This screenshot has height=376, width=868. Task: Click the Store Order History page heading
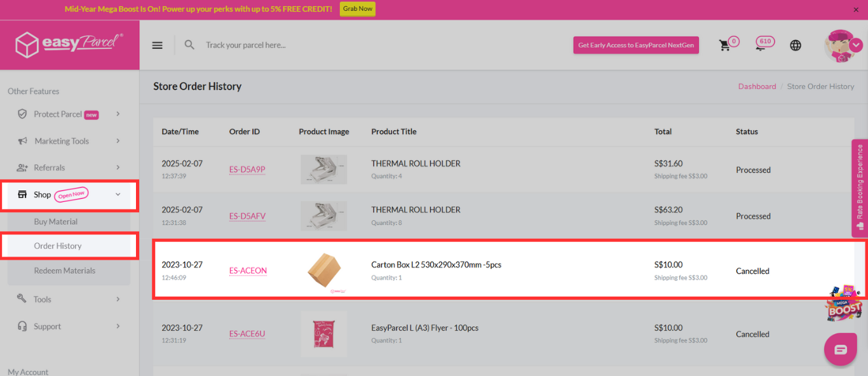[198, 86]
